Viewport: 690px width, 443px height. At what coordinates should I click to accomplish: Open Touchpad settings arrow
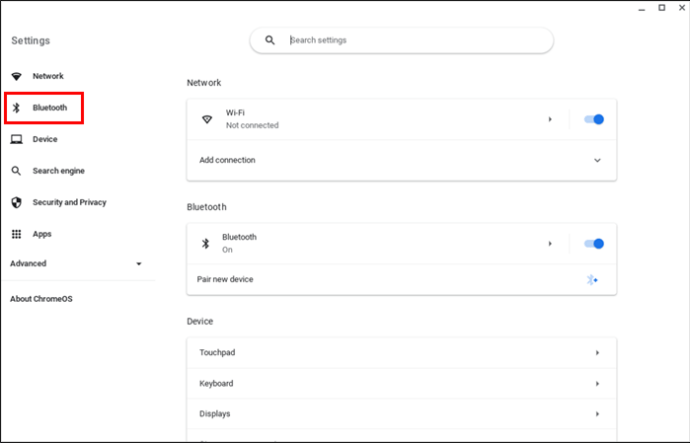[597, 353]
